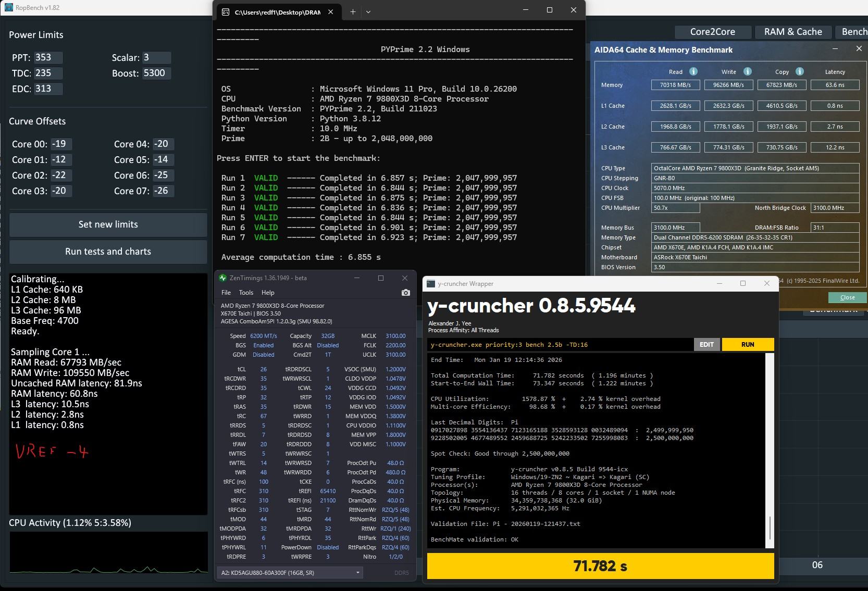Click the Run tests and charts button

coord(108,252)
